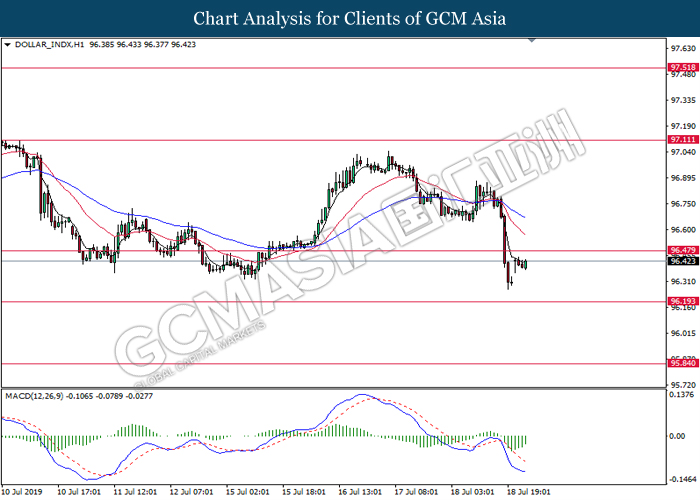Click the 17 Jul 08:01 time label

point(417,492)
